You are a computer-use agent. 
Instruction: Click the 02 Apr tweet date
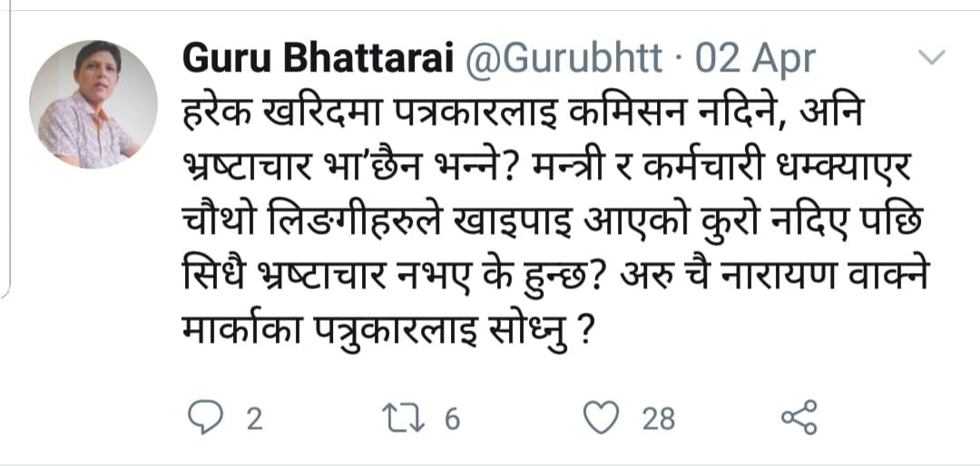click(754, 60)
